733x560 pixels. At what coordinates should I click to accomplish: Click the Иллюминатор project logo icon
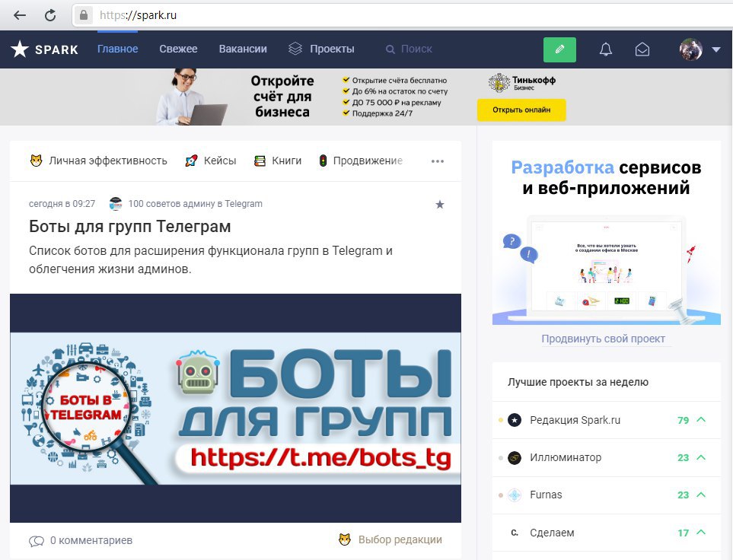point(515,457)
